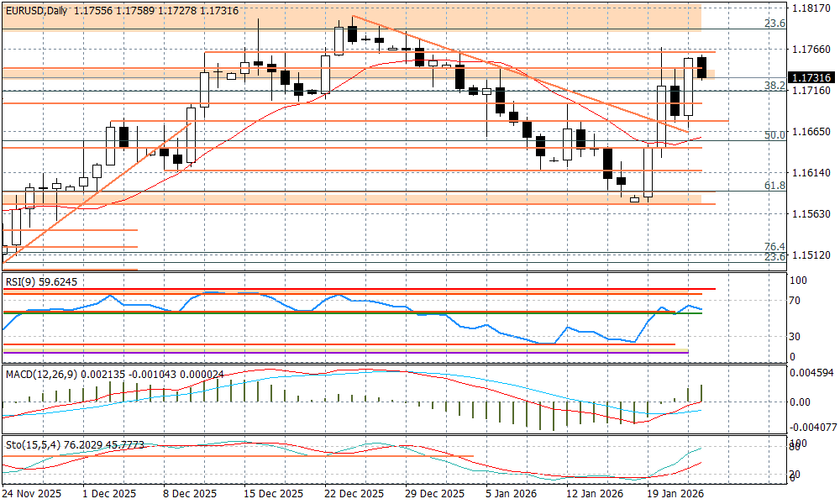This screenshot has height=504, width=840.
Task: Click the 61.8 Fibonacci level label
Action: coord(774,185)
